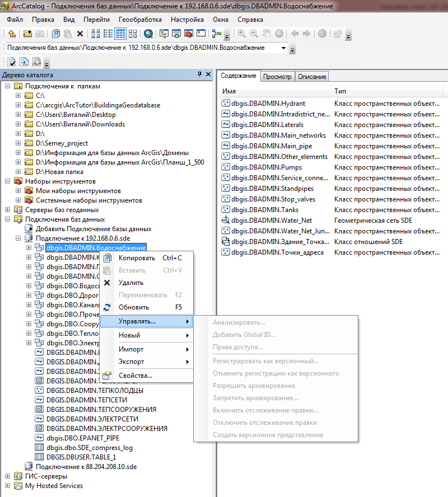Viewport: 448px width, 497px height.
Task: Click the black X delete toolbar icon
Action: [x=80, y=34]
